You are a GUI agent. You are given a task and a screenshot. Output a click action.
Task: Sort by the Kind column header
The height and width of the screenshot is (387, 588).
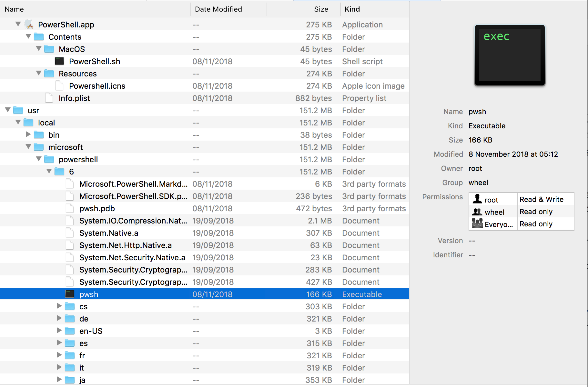coord(375,9)
